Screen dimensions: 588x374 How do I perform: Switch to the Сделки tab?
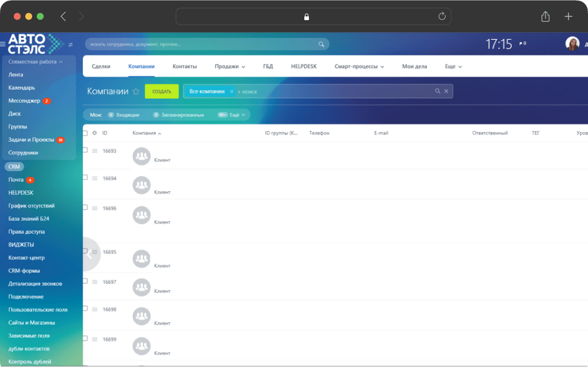point(101,67)
